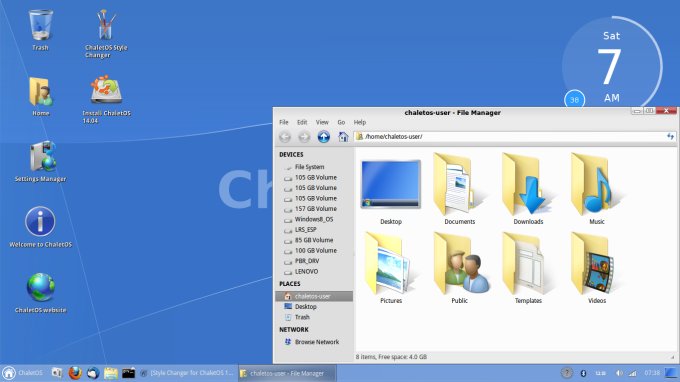The height and width of the screenshot is (382, 680).
Task: Reload the folder from location bar icon
Action: 670,137
